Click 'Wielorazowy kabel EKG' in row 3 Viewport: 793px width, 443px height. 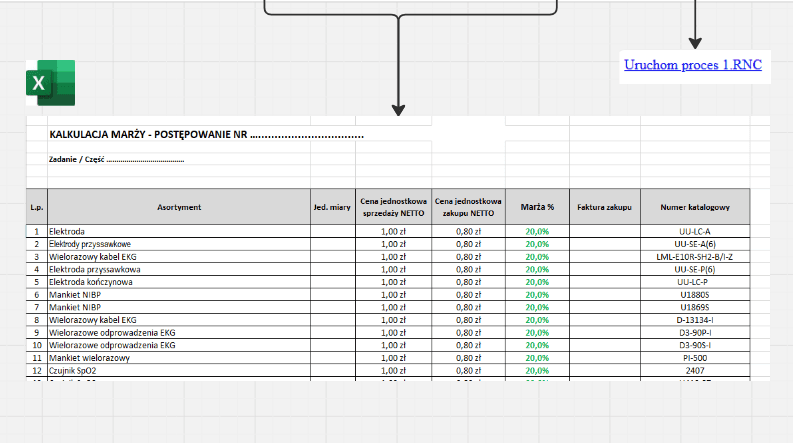(179, 257)
